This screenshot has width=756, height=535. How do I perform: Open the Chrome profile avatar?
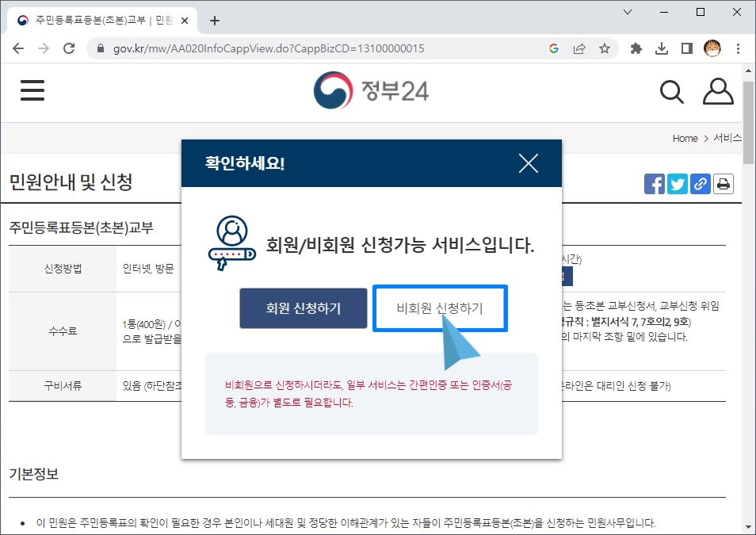pyautogui.click(x=712, y=48)
